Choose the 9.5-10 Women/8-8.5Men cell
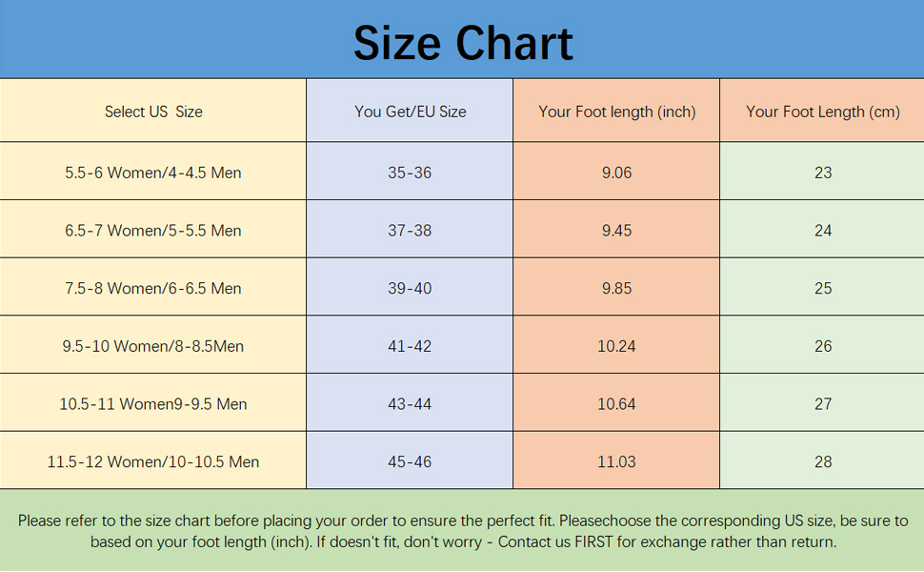 153,344
